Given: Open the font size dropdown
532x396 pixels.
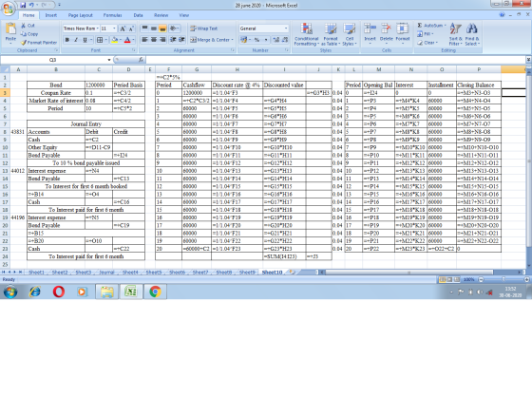Looking at the screenshot, I should click(x=114, y=28).
